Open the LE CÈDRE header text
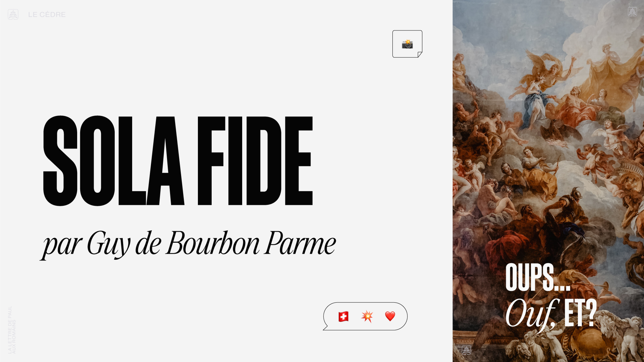Image resolution: width=644 pixels, height=362 pixels. pos(47,14)
